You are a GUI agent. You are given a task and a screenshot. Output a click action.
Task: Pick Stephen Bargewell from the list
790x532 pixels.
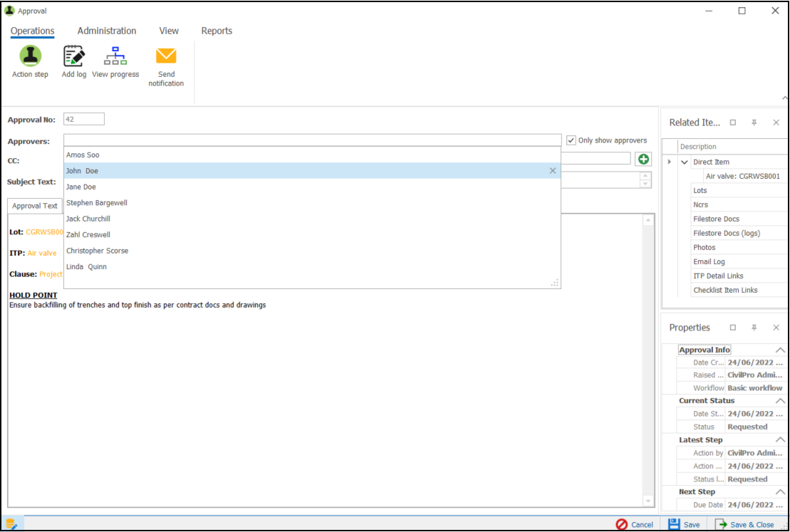(312, 202)
